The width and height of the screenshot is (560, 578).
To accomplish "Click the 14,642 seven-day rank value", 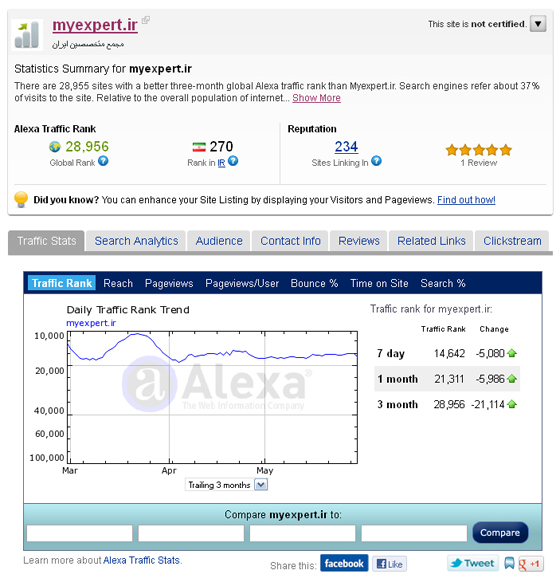I will (449, 353).
